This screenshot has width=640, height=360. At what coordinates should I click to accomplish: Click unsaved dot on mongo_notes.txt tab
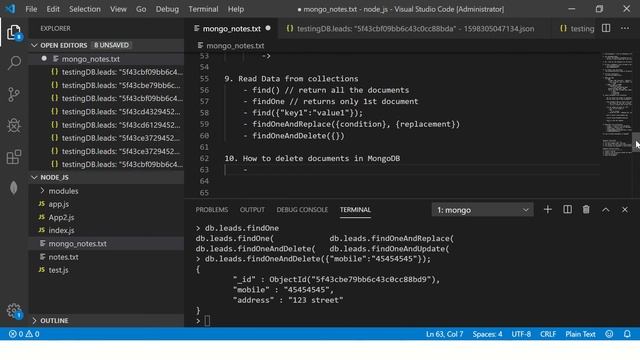268,28
